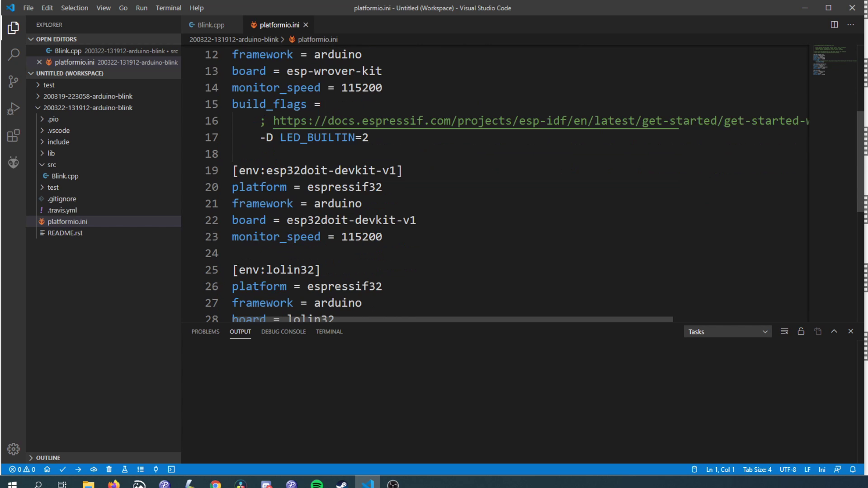Open PlatformIO Serial Monitor plug icon
Image resolution: width=868 pixels, height=488 pixels.
[x=156, y=469]
